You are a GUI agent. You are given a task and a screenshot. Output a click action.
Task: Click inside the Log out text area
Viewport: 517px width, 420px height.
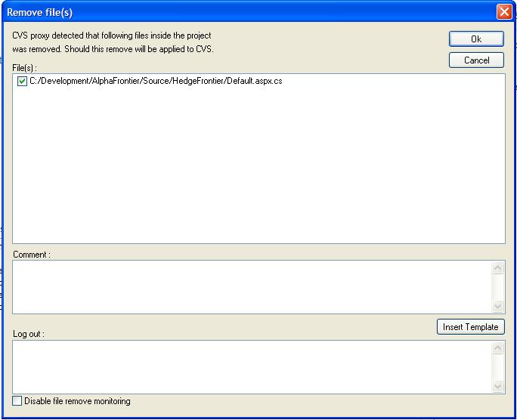[x=249, y=366]
